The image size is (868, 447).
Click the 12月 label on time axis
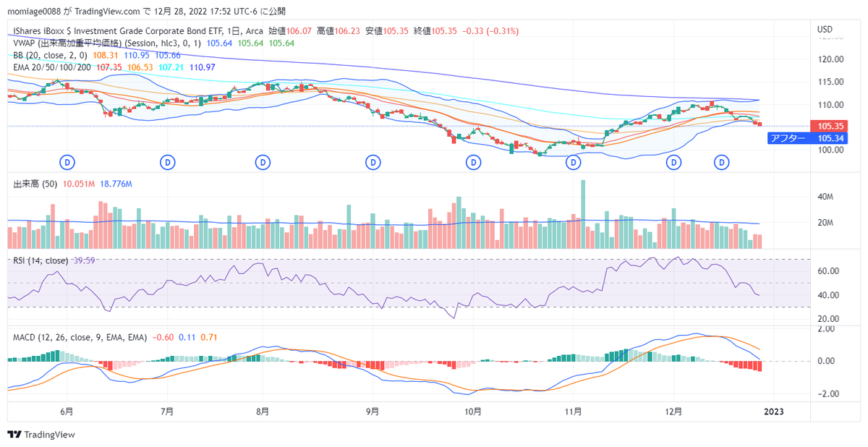pyautogui.click(x=673, y=411)
